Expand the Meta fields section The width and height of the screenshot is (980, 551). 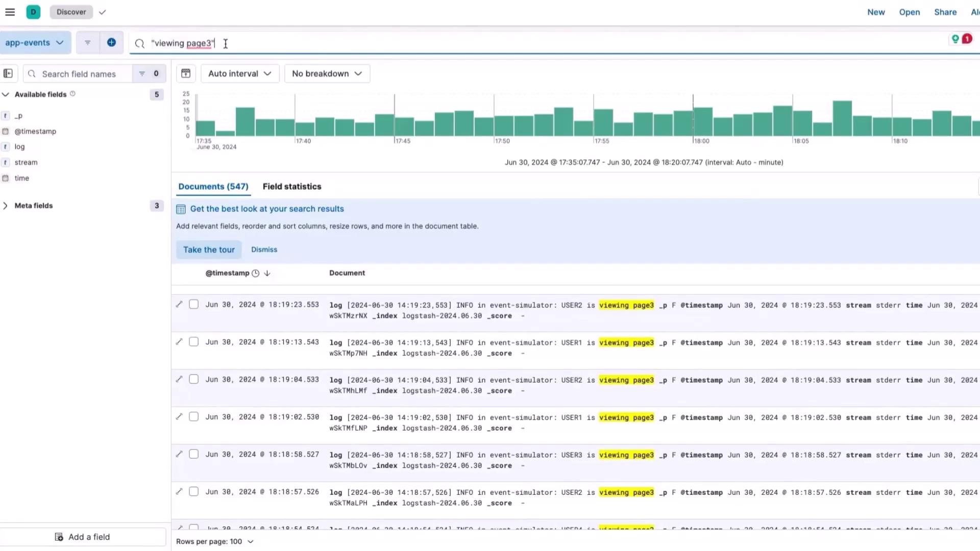point(33,206)
